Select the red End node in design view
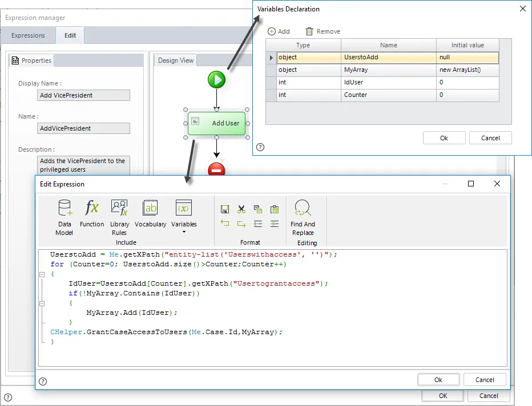Viewport: 532px width, 406px height. (x=216, y=169)
